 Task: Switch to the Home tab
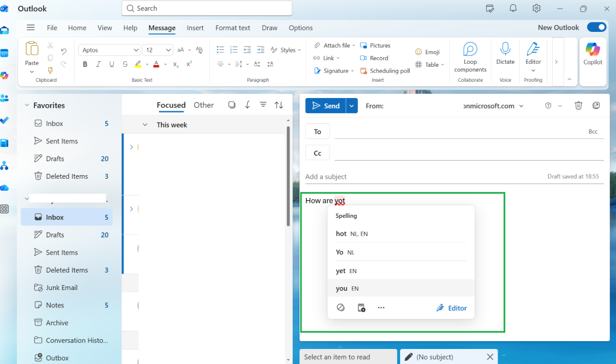pyautogui.click(x=77, y=28)
